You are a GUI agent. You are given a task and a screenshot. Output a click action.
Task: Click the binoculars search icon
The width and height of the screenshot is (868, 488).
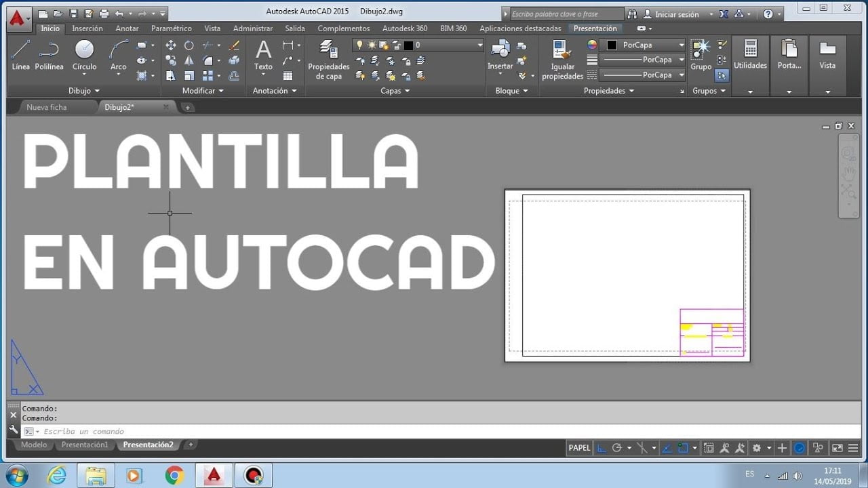(632, 14)
